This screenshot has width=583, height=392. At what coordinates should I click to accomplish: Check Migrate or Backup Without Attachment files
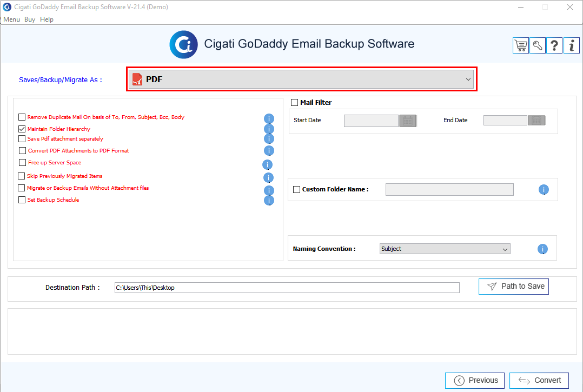[21, 188]
